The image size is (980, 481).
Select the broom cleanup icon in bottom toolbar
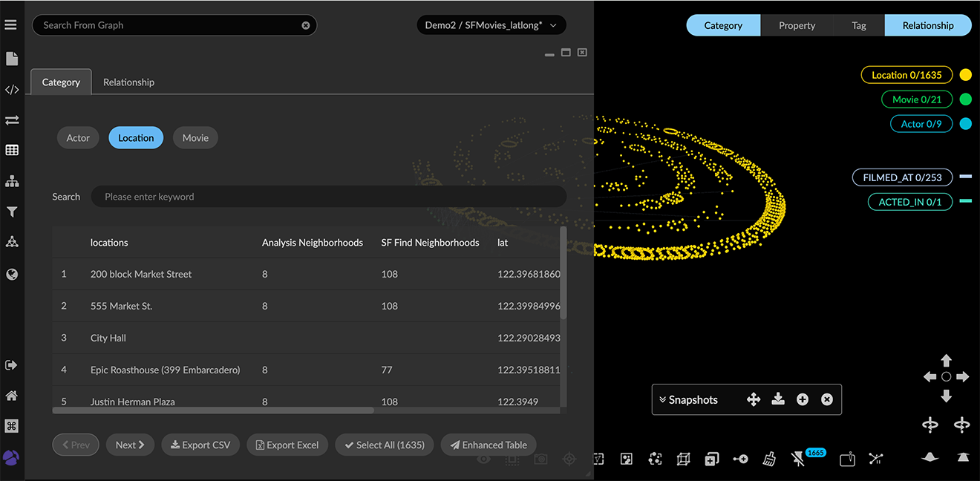coord(769,459)
